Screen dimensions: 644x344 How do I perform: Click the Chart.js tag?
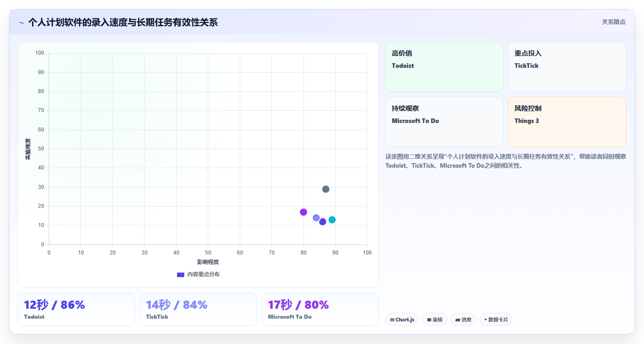coord(402,320)
